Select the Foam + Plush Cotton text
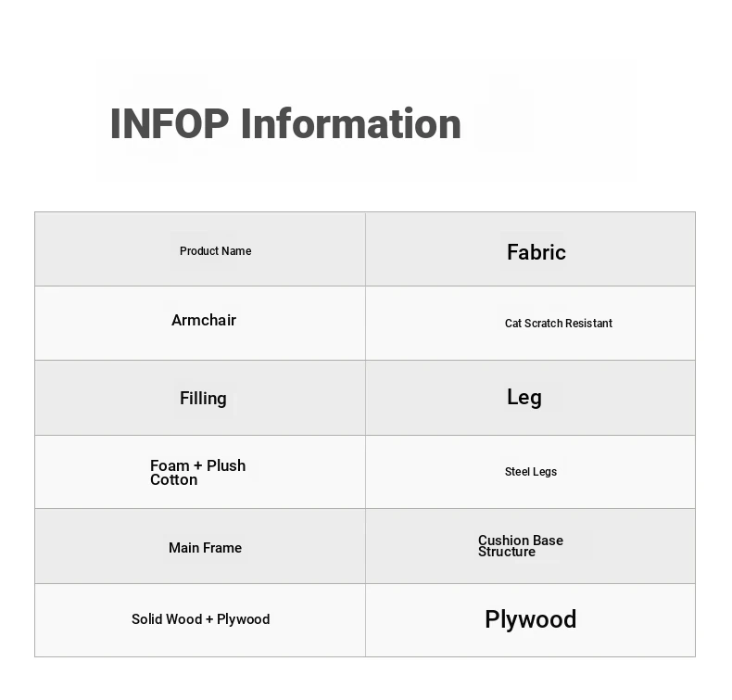732x700 pixels. click(x=198, y=473)
